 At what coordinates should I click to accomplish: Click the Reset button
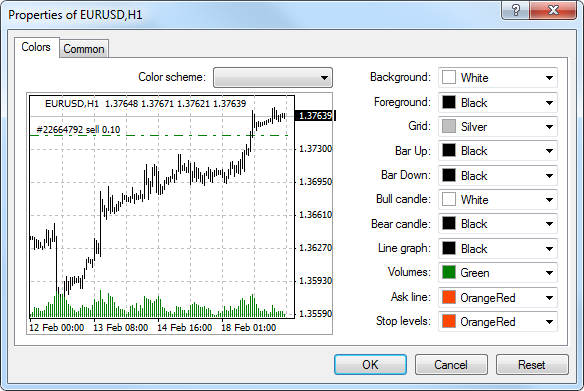pyautogui.click(x=532, y=365)
